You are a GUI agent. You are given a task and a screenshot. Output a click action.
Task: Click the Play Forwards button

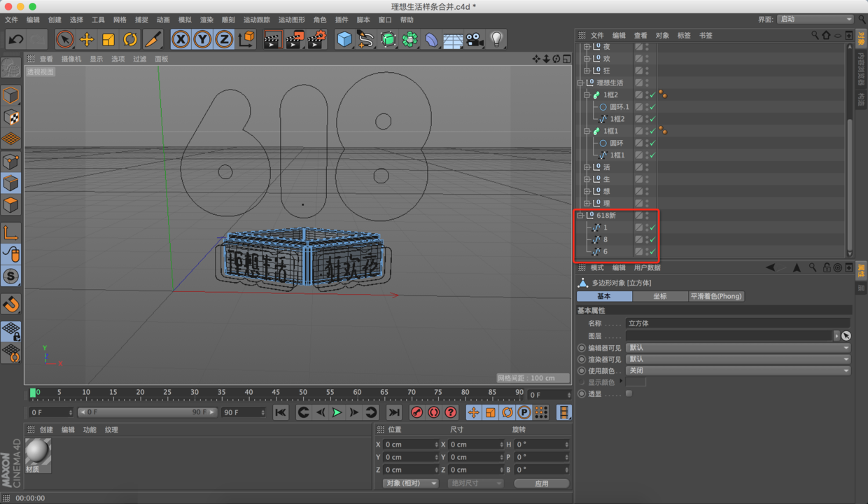click(337, 412)
